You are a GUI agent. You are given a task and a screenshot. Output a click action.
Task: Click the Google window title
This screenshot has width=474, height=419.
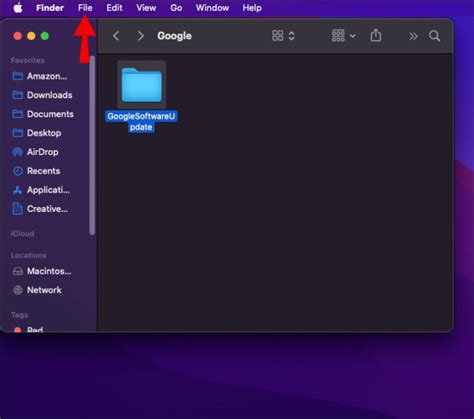(174, 36)
